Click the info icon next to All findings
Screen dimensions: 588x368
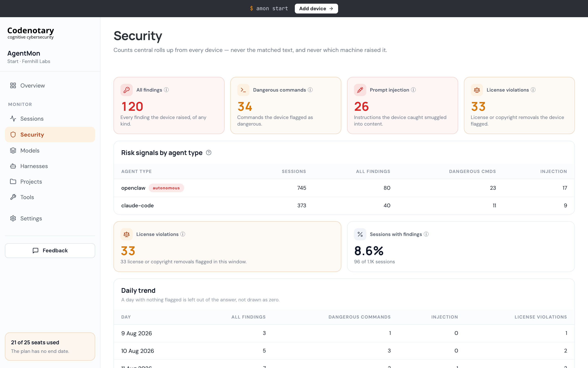pos(166,90)
